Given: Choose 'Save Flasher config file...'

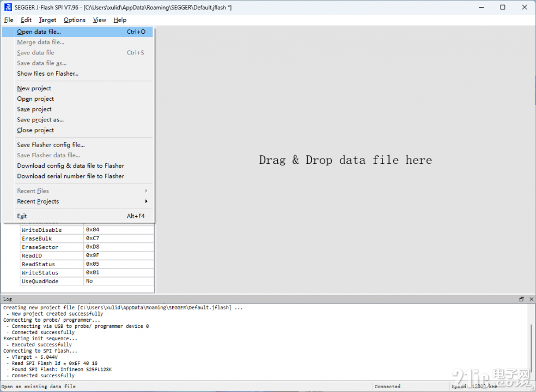Looking at the screenshot, I should click(77, 145).
